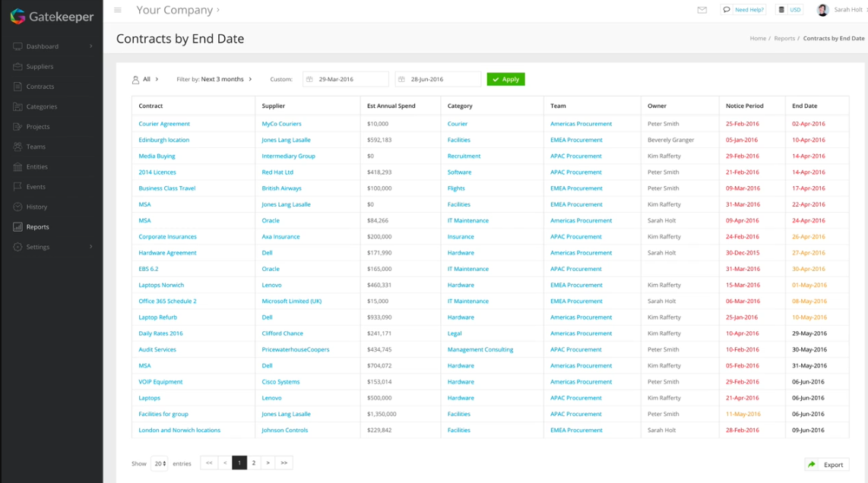The width and height of the screenshot is (868, 483).
Task: Click the Export button
Action: pos(826,465)
